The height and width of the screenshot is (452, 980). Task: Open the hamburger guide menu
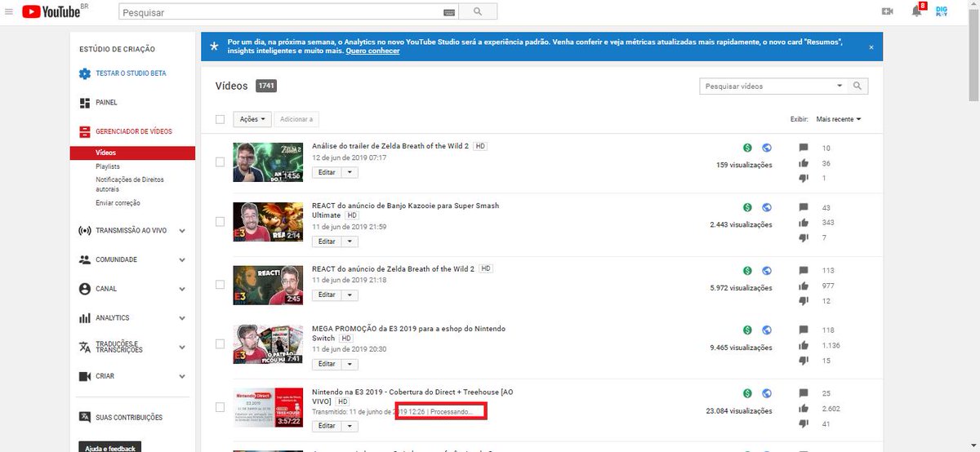(9, 11)
